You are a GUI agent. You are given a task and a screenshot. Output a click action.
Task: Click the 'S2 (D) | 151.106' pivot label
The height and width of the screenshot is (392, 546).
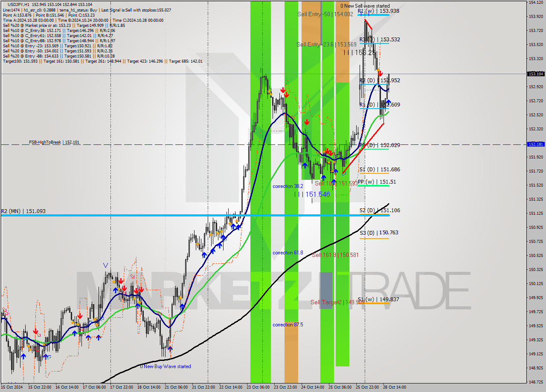(x=380, y=210)
